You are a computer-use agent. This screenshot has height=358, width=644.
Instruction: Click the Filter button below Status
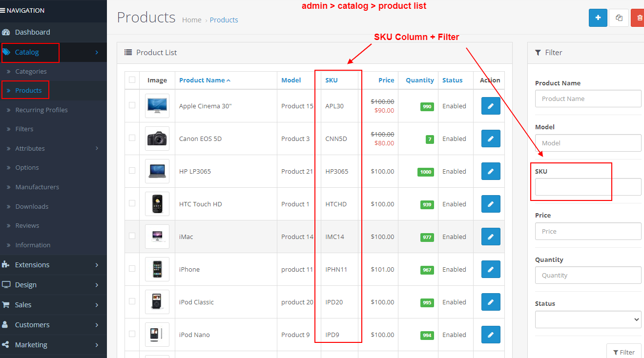tap(624, 352)
